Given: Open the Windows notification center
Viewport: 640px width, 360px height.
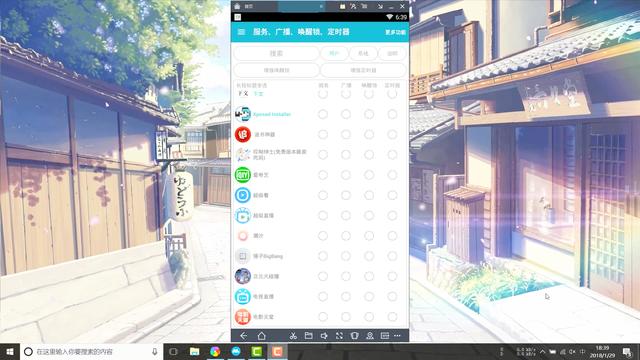Looking at the screenshot, I should (627, 351).
